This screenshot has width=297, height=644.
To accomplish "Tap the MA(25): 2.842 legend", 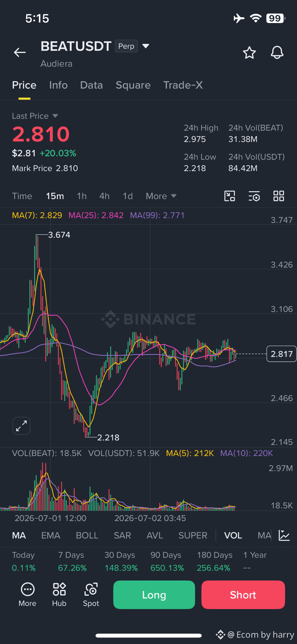I will point(96,216).
